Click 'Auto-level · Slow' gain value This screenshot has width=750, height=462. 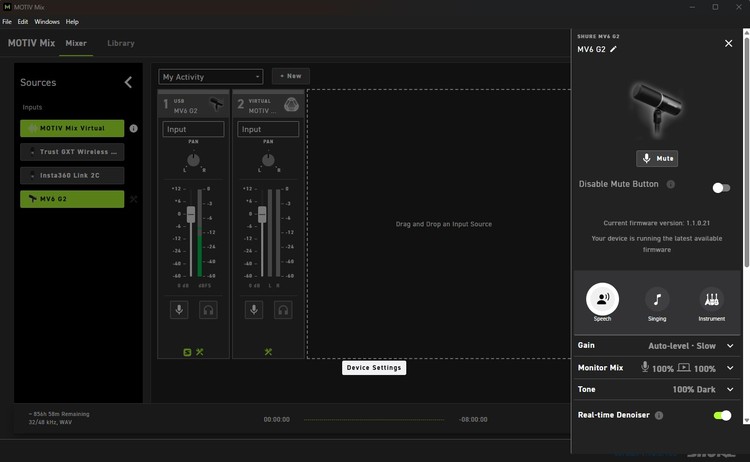pyautogui.click(x=682, y=346)
